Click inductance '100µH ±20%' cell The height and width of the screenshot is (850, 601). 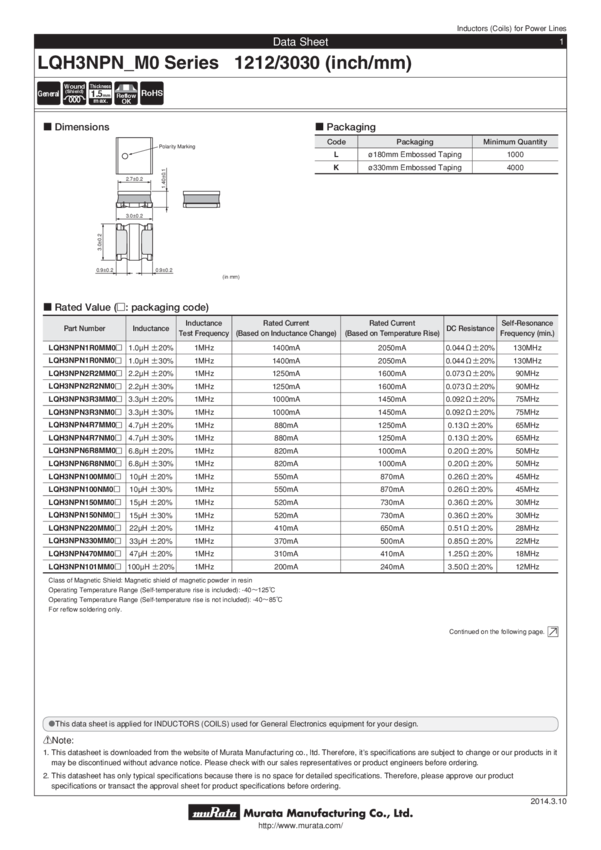[x=151, y=566]
